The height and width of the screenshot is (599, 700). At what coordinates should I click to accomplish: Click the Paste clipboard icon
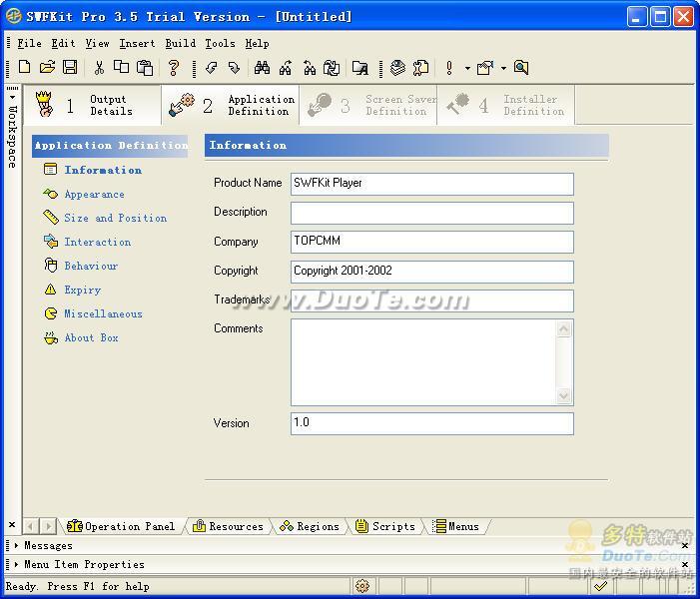145,68
